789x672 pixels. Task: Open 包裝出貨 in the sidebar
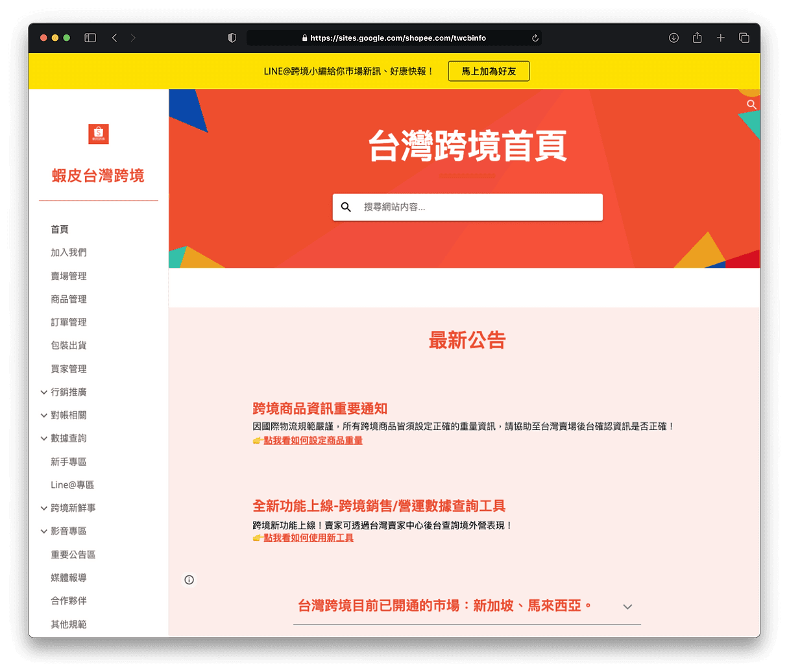69,345
